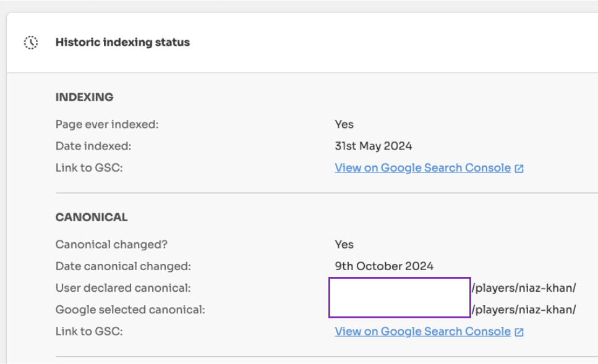Open Google Search Console link under Canonical
This screenshot has height=364, width=598.
[x=422, y=331]
